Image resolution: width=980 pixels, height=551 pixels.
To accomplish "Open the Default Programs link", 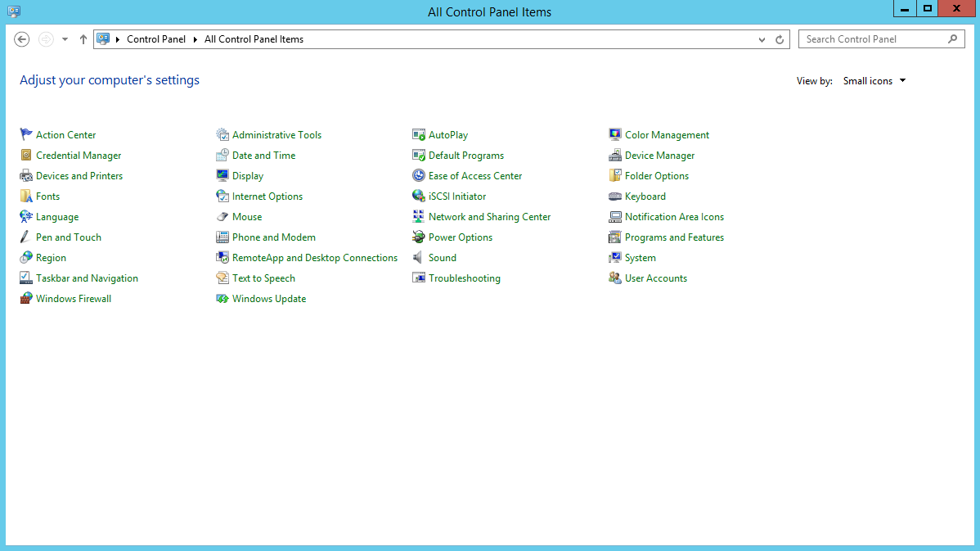I will coord(466,155).
